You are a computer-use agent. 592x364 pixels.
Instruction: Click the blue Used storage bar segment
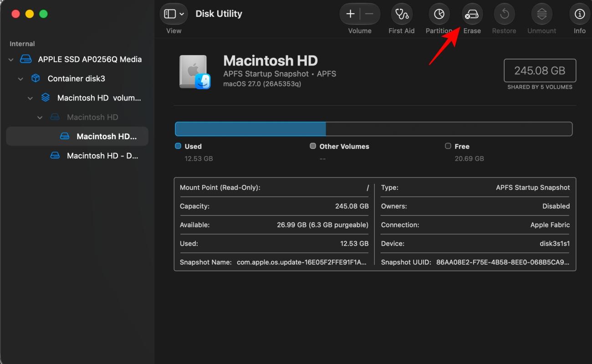[250, 129]
